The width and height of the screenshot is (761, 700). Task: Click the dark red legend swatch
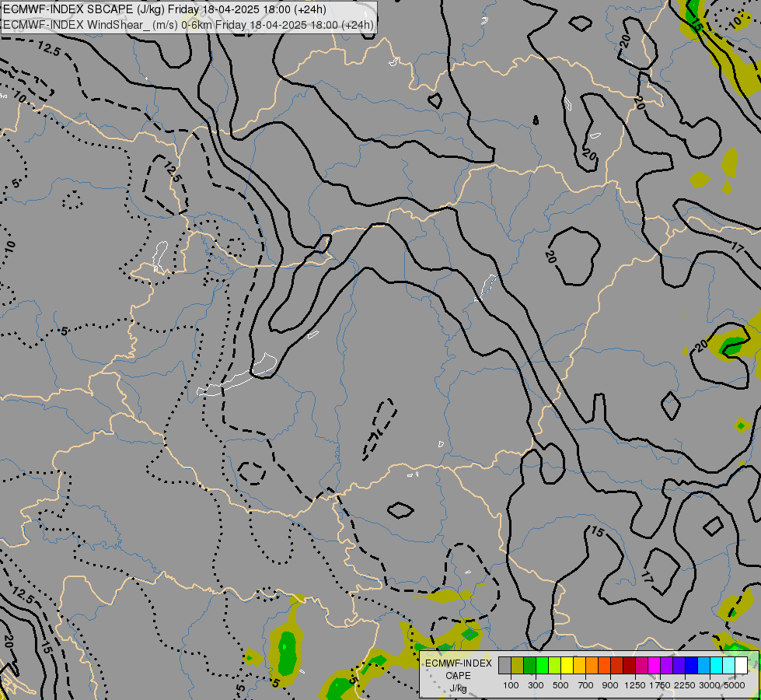630,666
